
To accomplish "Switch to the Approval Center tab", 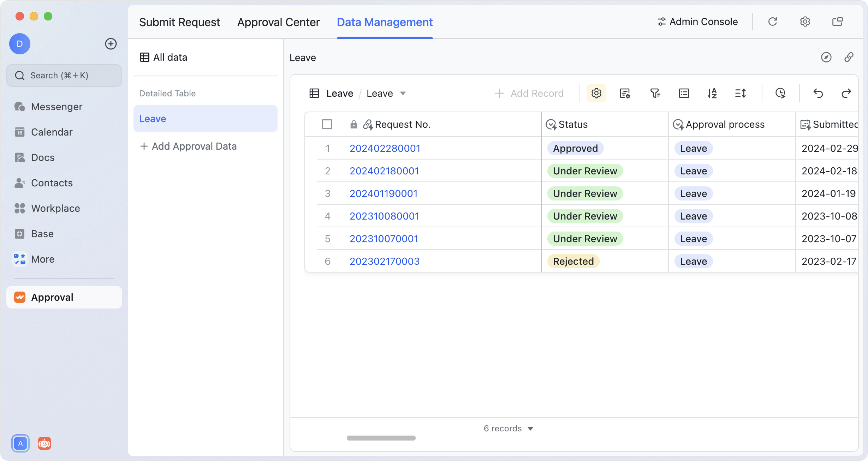I will (x=278, y=22).
